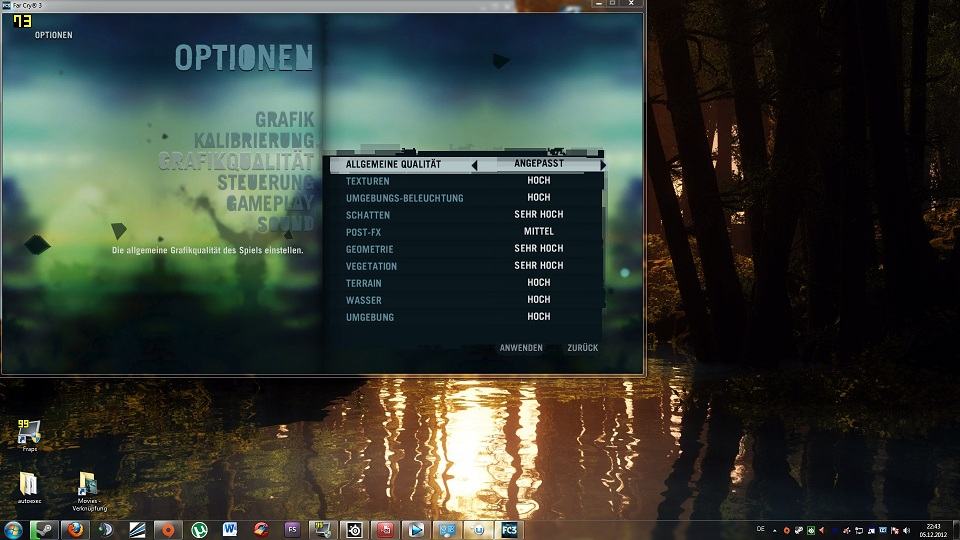This screenshot has height=540, width=960.
Task: Open the Gameplay options menu
Action: coord(270,203)
